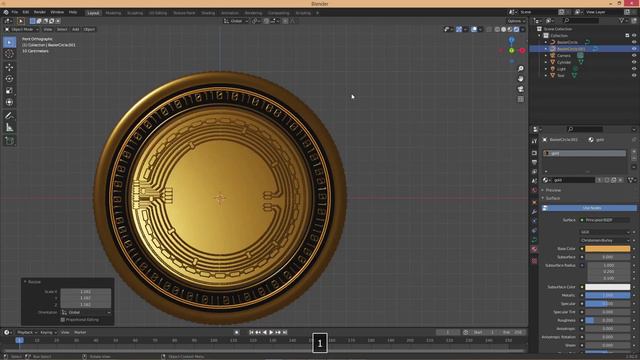Click the Blender logo icon in menu bar
Screen dimensions: 640x360
click(6, 12)
